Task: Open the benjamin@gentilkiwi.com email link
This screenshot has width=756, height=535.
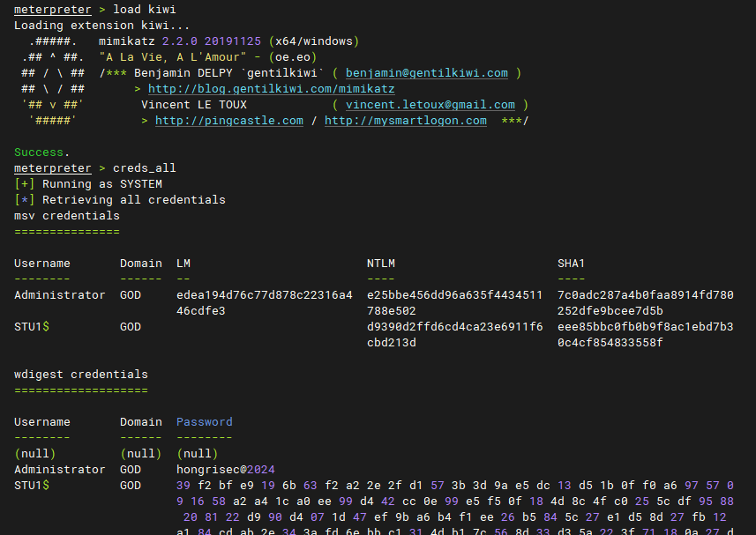Action: coord(427,72)
